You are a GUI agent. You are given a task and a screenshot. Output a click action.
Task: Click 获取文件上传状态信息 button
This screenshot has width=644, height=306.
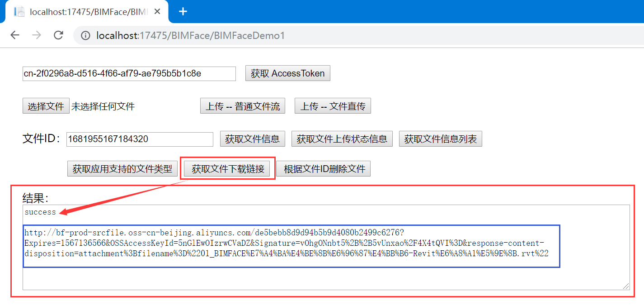(342, 139)
